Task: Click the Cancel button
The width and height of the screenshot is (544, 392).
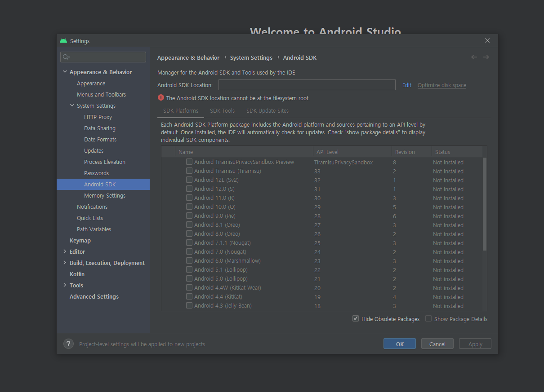Action: [437, 344]
